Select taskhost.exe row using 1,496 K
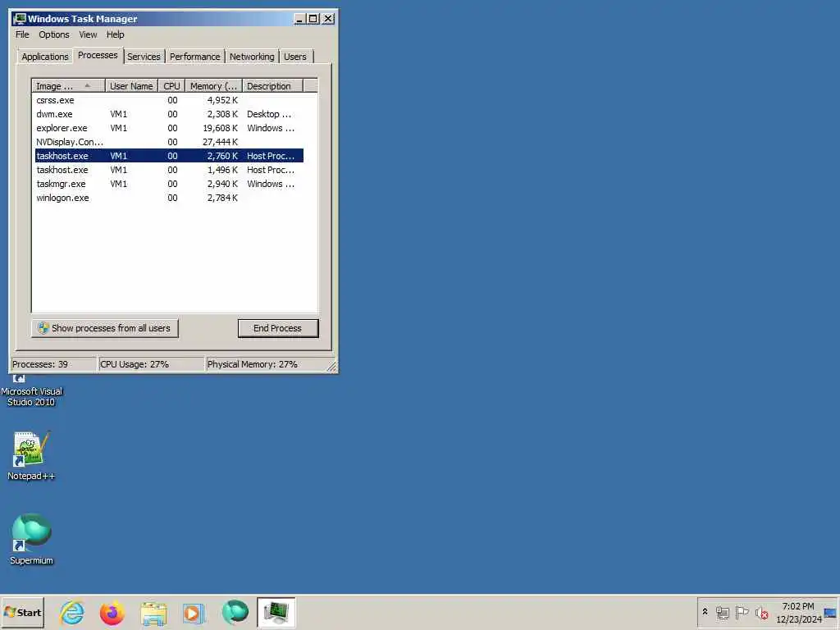 point(169,170)
